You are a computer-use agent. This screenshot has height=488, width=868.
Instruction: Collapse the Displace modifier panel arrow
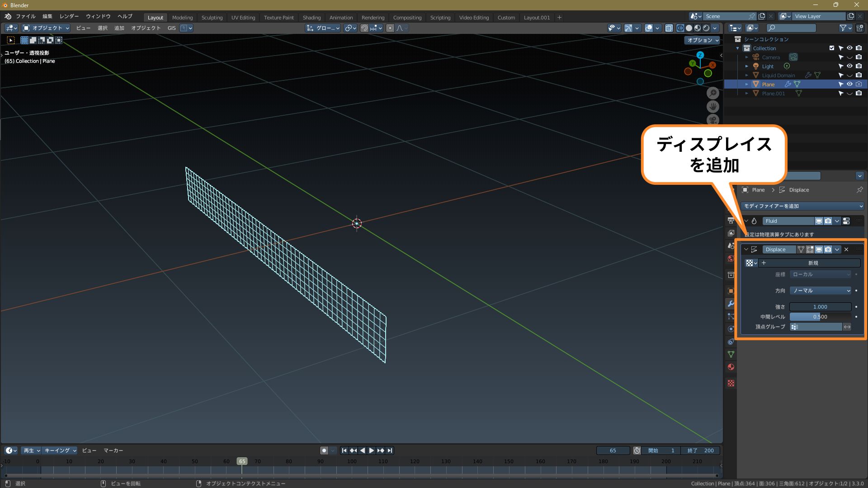[x=746, y=249]
